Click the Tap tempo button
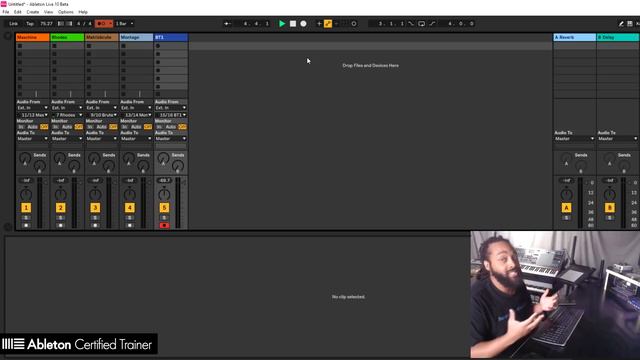The height and width of the screenshot is (360, 640). point(30,24)
